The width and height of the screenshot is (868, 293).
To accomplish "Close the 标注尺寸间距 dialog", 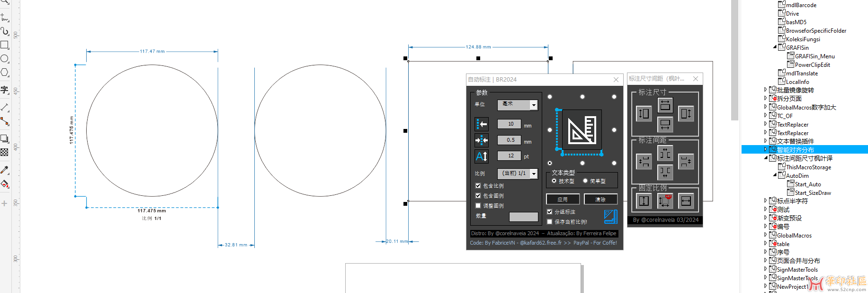I will [696, 79].
